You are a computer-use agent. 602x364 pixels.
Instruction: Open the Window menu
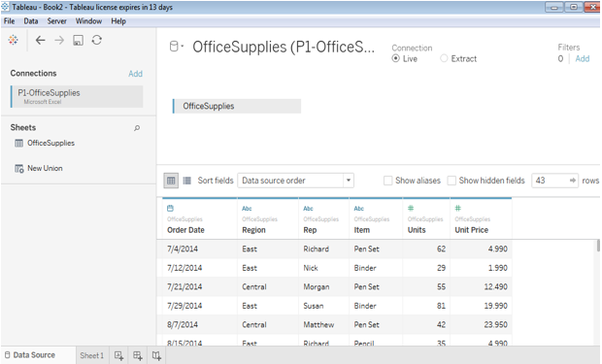tap(88, 21)
